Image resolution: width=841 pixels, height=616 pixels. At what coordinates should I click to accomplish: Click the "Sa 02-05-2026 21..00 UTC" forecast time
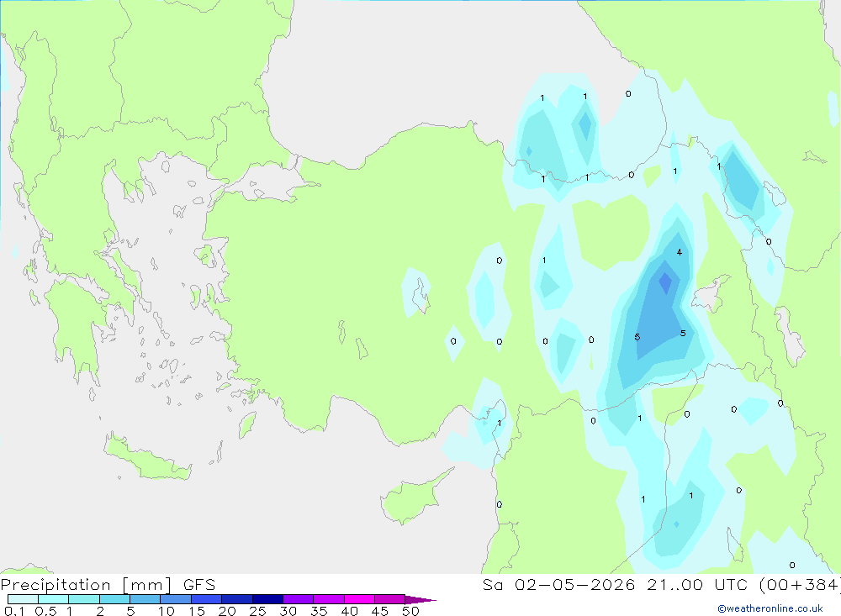coord(616,584)
